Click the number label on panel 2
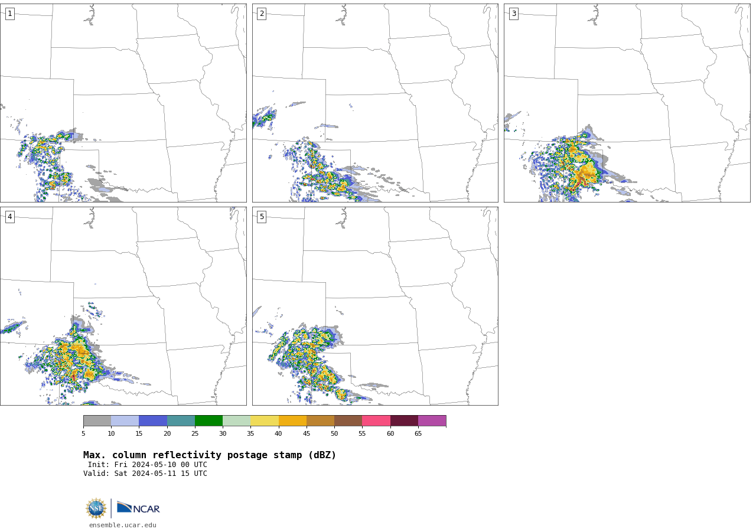The image size is (756, 532). click(x=262, y=14)
